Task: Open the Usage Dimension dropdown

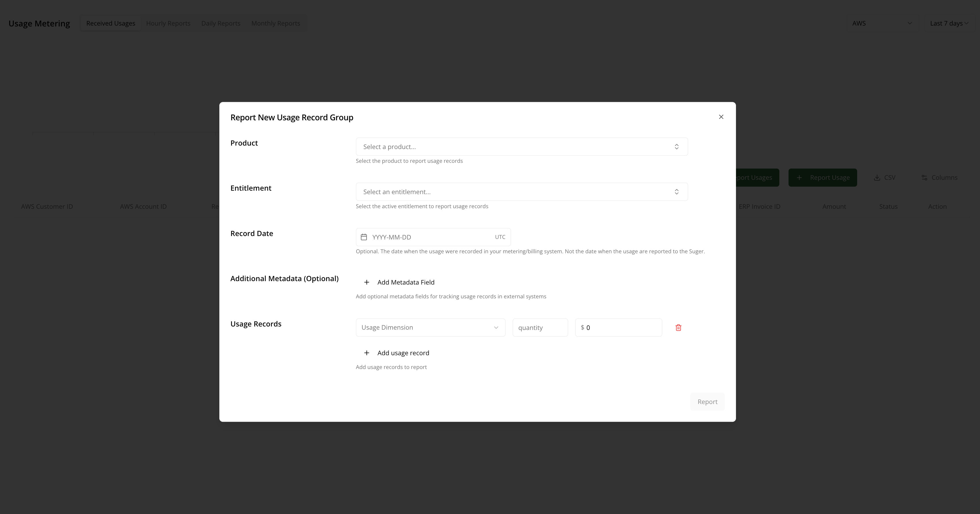Action: [430, 328]
